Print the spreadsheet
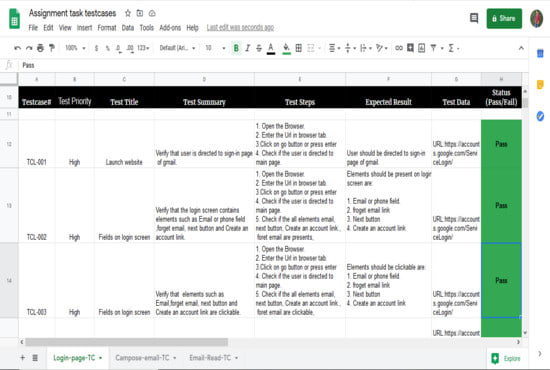 (40, 48)
